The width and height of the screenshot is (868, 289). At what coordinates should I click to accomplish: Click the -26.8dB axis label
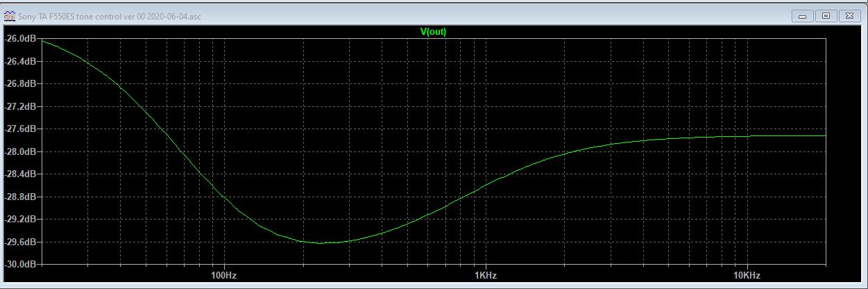(x=20, y=84)
